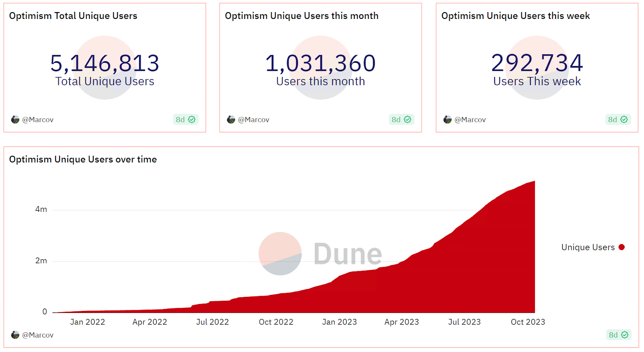
Task: Open the Optimism Unique Users over time title
Action: [x=83, y=159]
